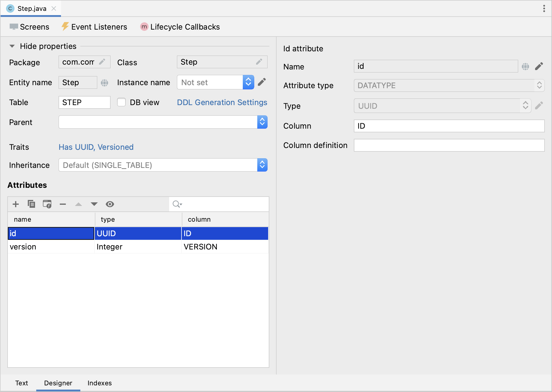Click the plus icon to add attribute

click(x=16, y=204)
